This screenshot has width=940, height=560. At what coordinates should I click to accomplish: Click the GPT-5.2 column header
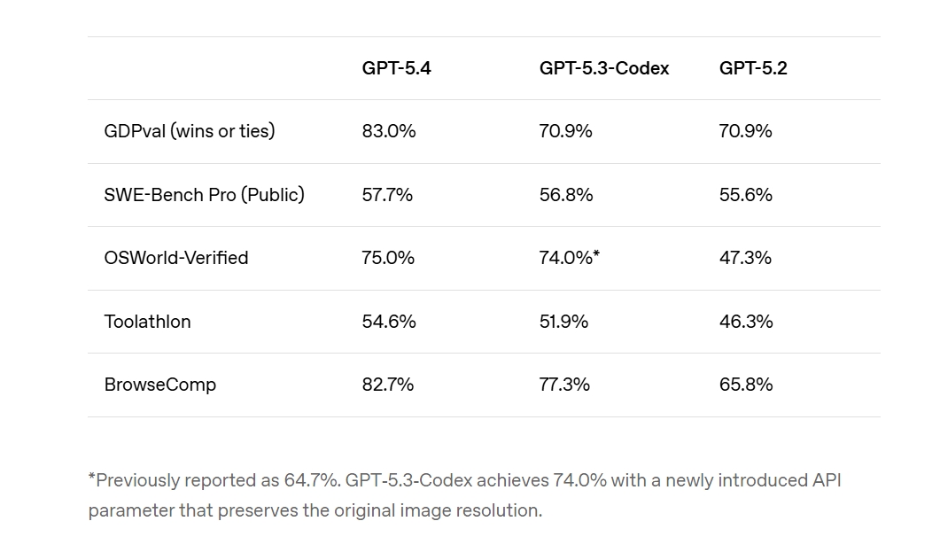click(753, 68)
